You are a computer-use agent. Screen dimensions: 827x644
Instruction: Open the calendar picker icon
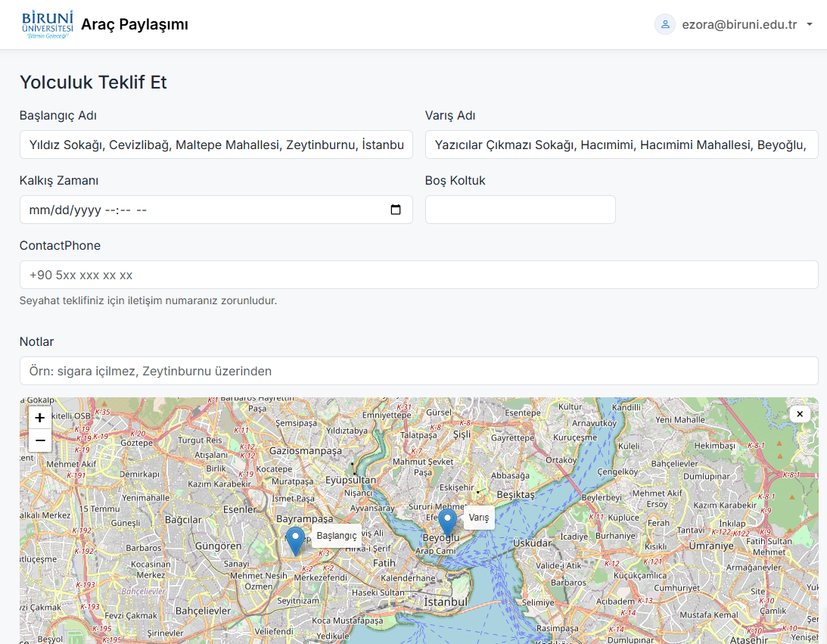[396, 210]
